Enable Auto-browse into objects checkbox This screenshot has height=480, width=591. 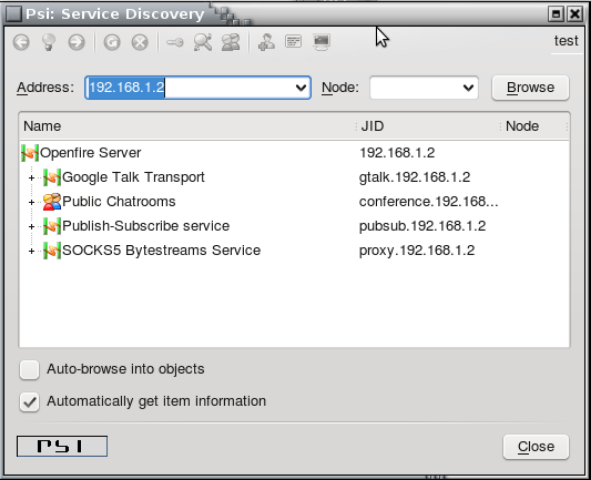[x=29, y=369]
